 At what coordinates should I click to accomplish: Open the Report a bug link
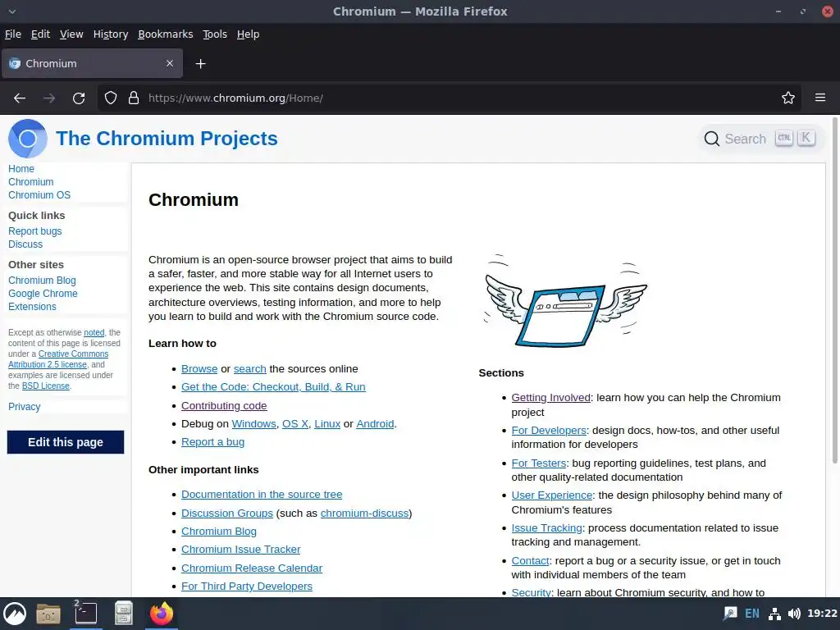coord(212,442)
